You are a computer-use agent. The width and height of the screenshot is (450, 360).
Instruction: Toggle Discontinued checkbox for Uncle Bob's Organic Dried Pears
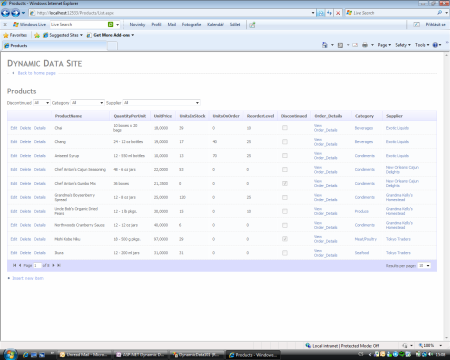285,211
